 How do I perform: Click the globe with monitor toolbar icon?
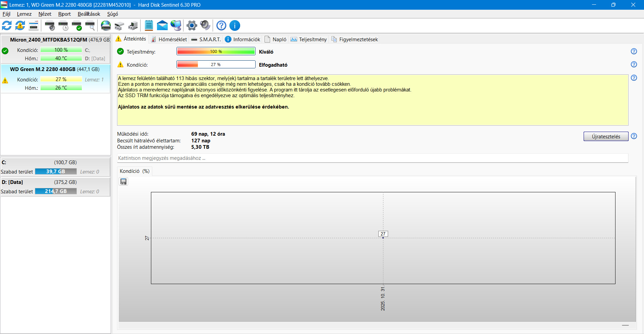(176, 25)
